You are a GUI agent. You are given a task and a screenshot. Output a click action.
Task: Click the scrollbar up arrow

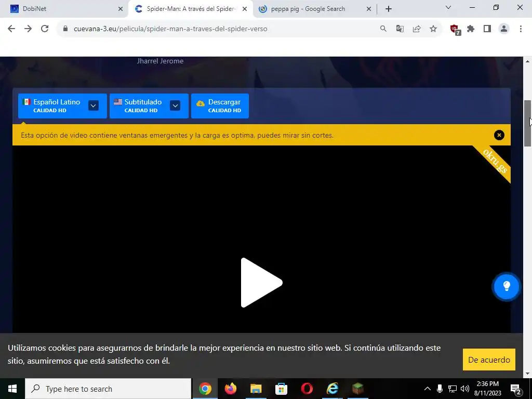pyautogui.click(x=527, y=61)
